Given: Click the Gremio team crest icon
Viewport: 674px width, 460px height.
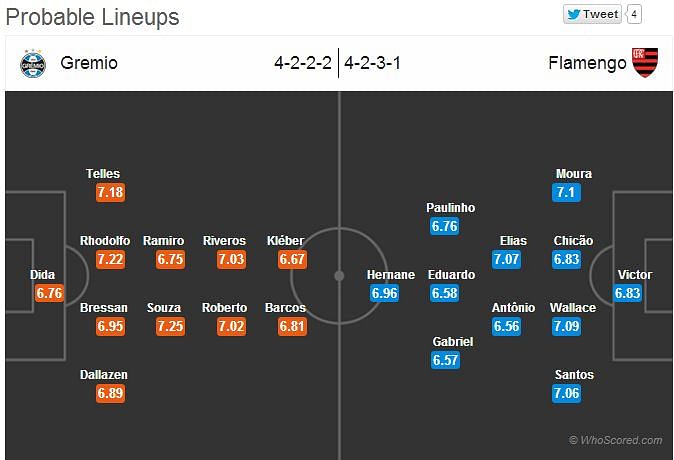Looking at the screenshot, I should pyautogui.click(x=33, y=64).
